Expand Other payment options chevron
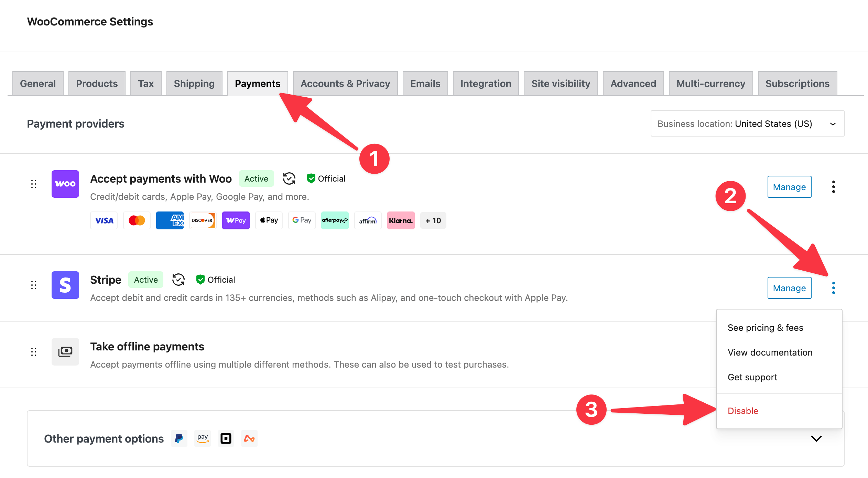Image resolution: width=868 pixels, height=478 pixels. [816, 438]
